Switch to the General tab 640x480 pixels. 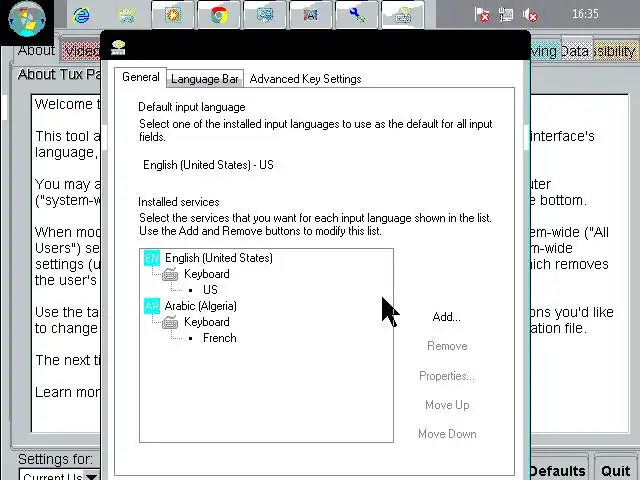point(140,77)
